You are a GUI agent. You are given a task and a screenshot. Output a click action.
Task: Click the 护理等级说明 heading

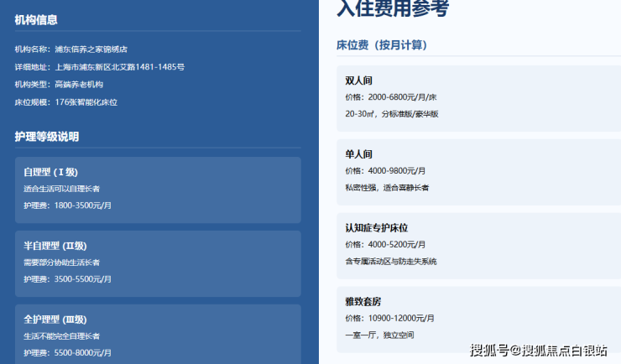pos(47,137)
